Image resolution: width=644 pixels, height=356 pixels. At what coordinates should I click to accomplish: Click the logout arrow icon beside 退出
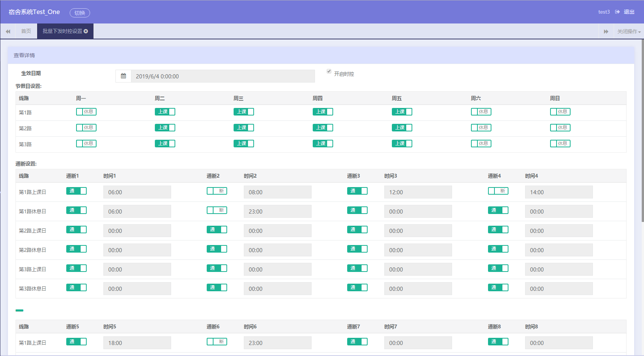click(617, 12)
